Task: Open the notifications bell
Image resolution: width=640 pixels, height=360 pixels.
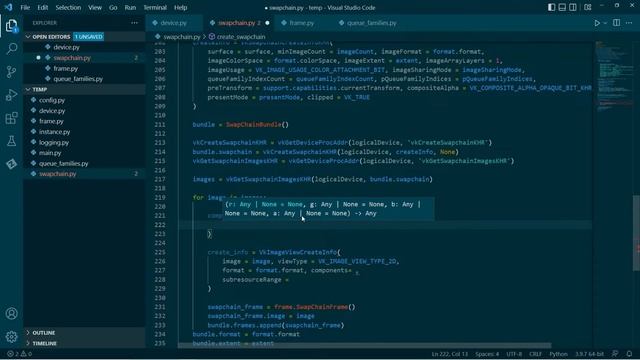Action: (629, 354)
